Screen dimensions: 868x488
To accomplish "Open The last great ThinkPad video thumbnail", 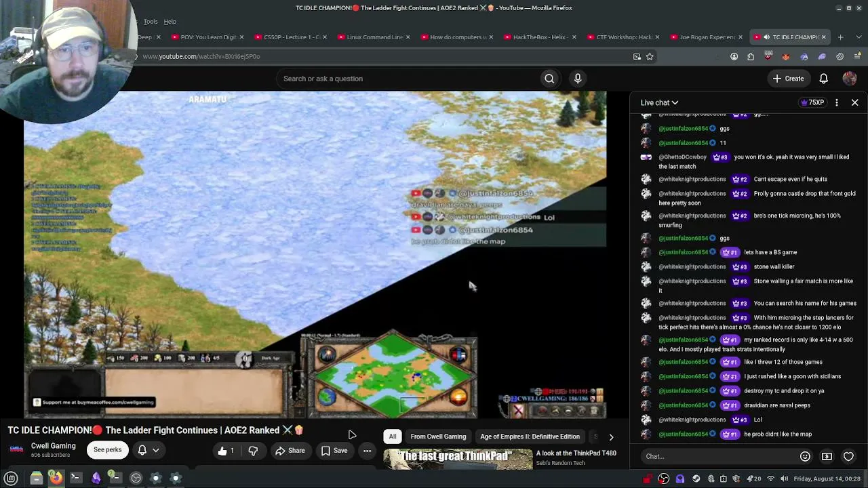I will (x=458, y=459).
